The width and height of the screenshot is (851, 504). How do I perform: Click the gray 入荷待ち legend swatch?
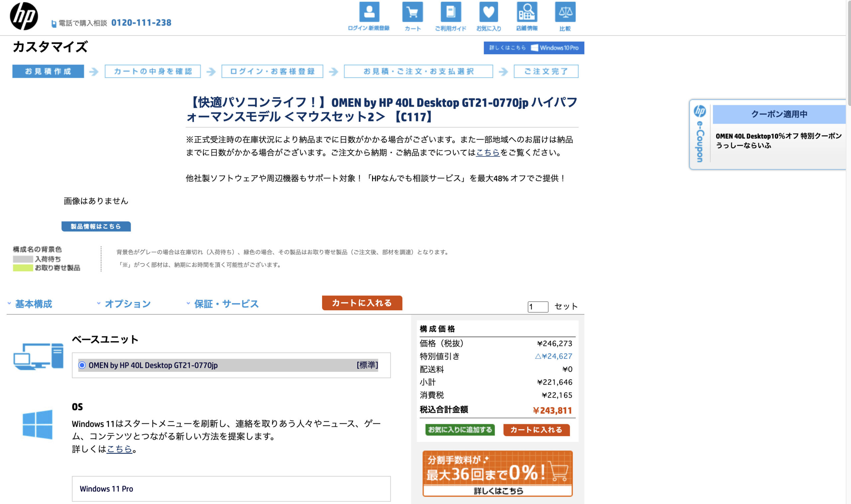pyautogui.click(x=23, y=259)
